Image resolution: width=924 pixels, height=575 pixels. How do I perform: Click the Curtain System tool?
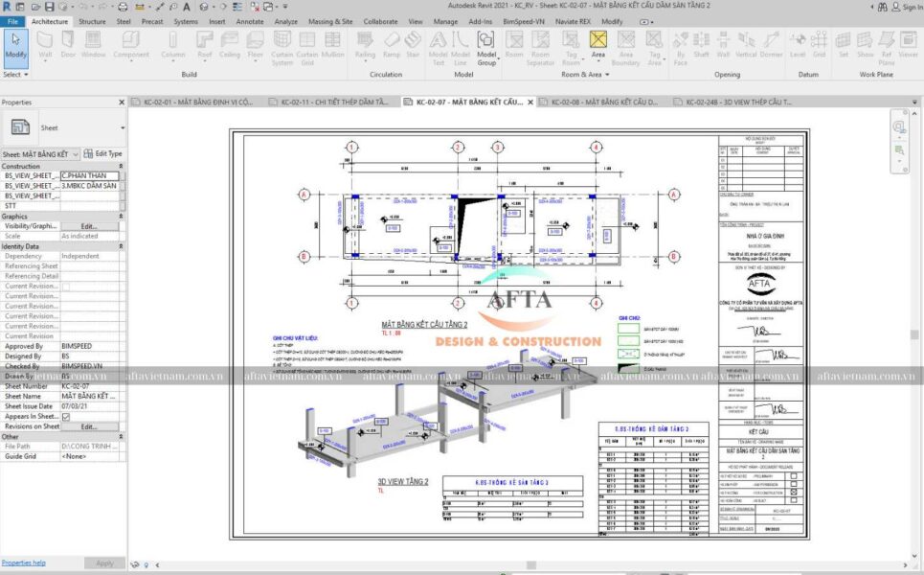(x=282, y=44)
